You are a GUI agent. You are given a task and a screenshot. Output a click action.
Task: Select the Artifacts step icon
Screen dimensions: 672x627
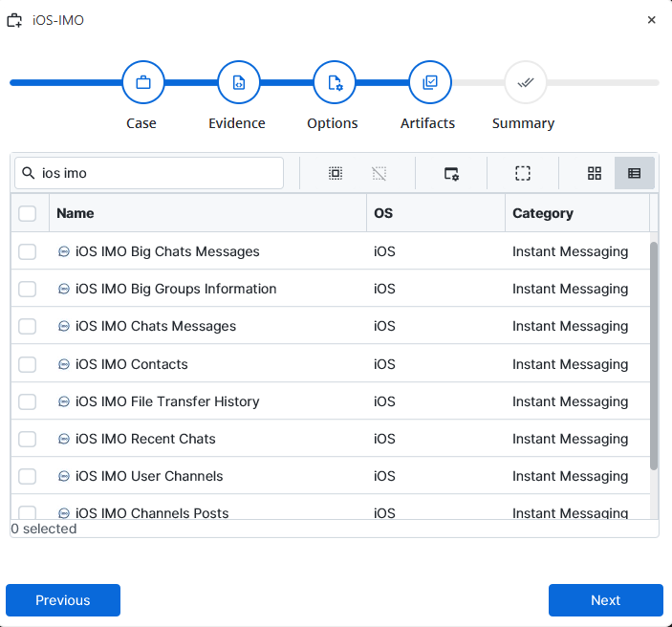point(430,82)
